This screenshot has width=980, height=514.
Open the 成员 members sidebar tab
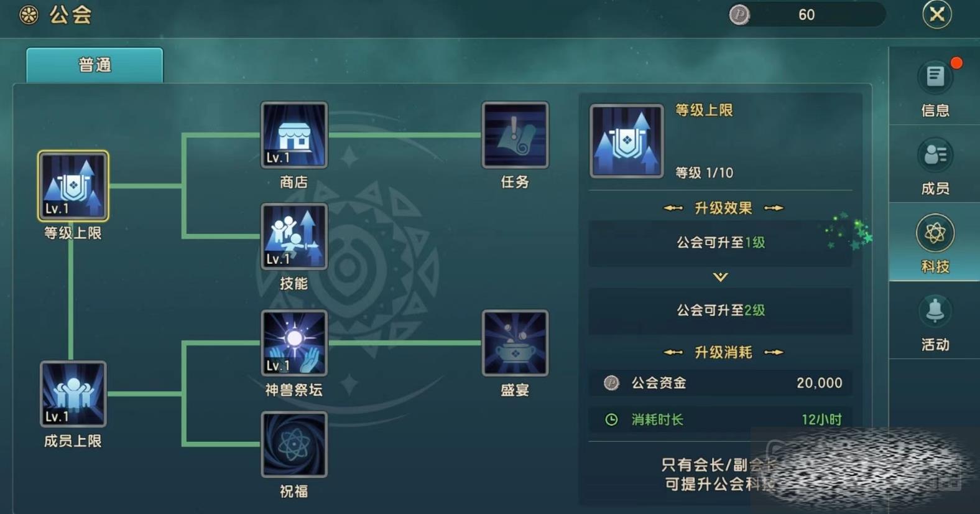935,166
